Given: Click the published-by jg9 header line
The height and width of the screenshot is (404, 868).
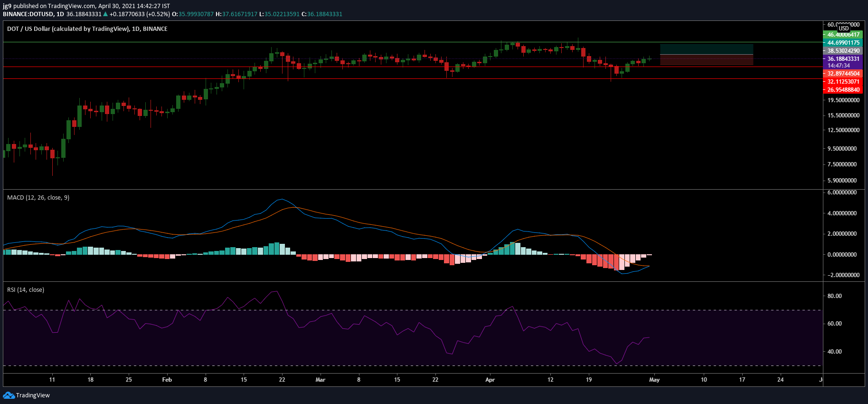Looking at the screenshot, I should [x=86, y=6].
